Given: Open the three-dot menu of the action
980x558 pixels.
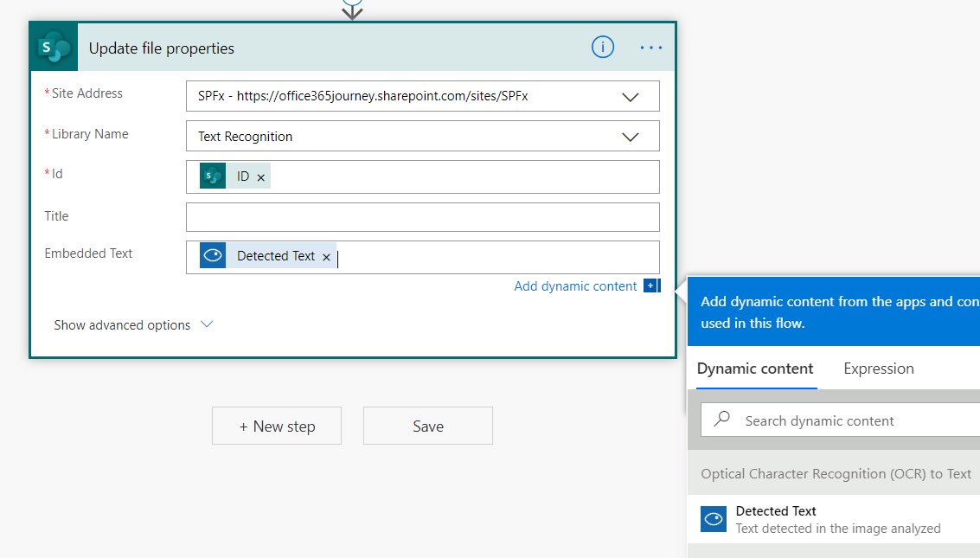Looking at the screenshot, I should tap(650, 48).
